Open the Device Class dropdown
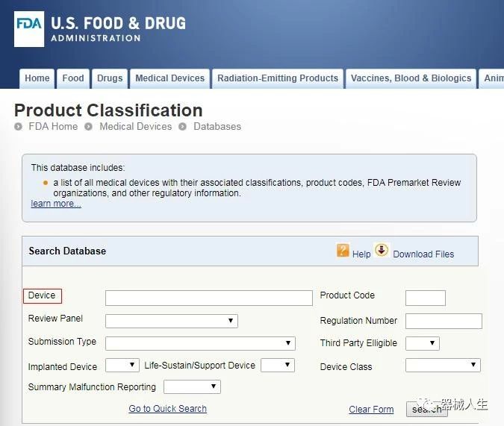Viewport: 504px width, 426px height. 442,365
